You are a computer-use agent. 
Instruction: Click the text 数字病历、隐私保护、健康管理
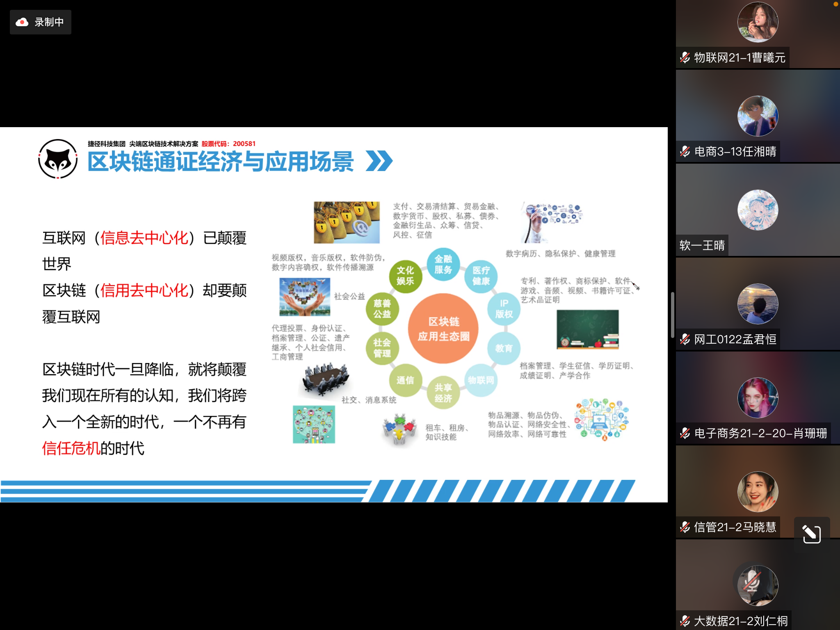tap(560, 253)
